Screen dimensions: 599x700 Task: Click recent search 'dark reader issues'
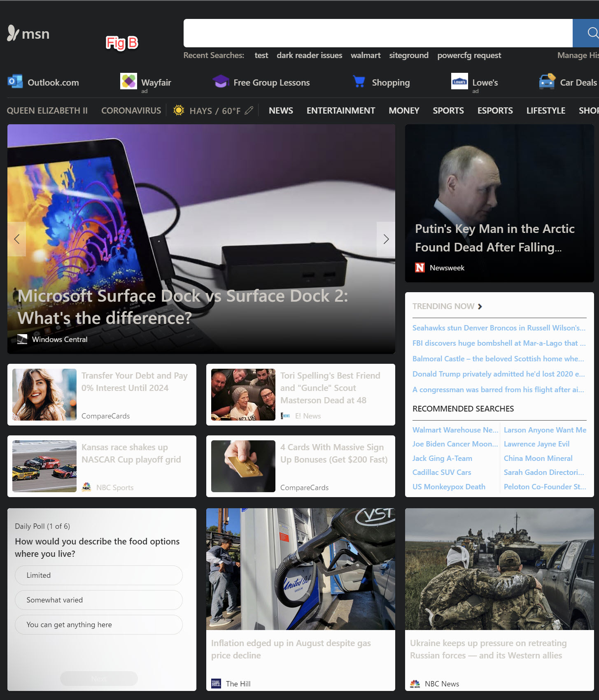click(310, 55)
